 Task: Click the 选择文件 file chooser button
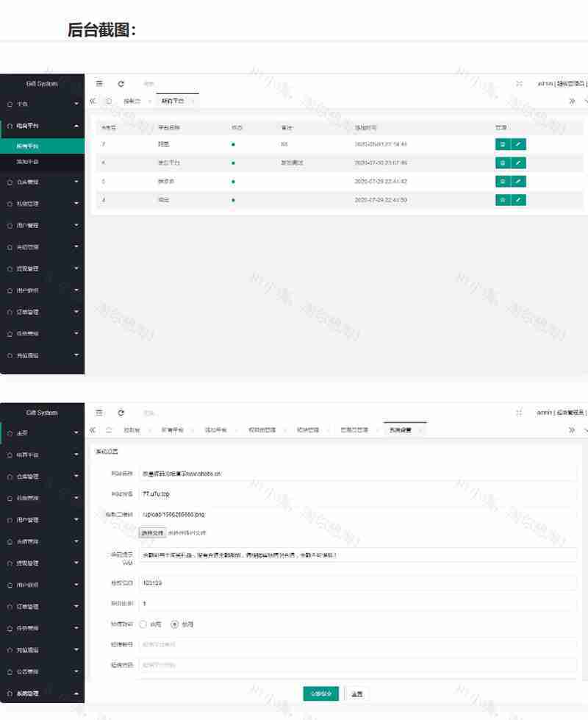(x=152, y=532)
